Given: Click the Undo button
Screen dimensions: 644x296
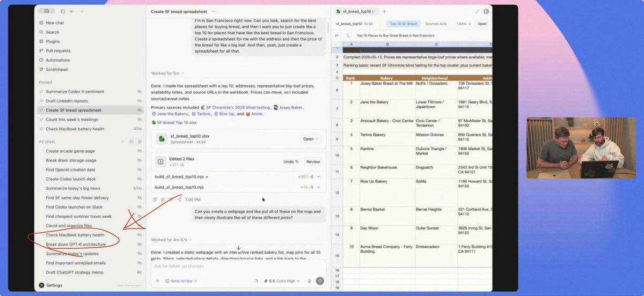Looking at the screenshot, I should [291, 161].
